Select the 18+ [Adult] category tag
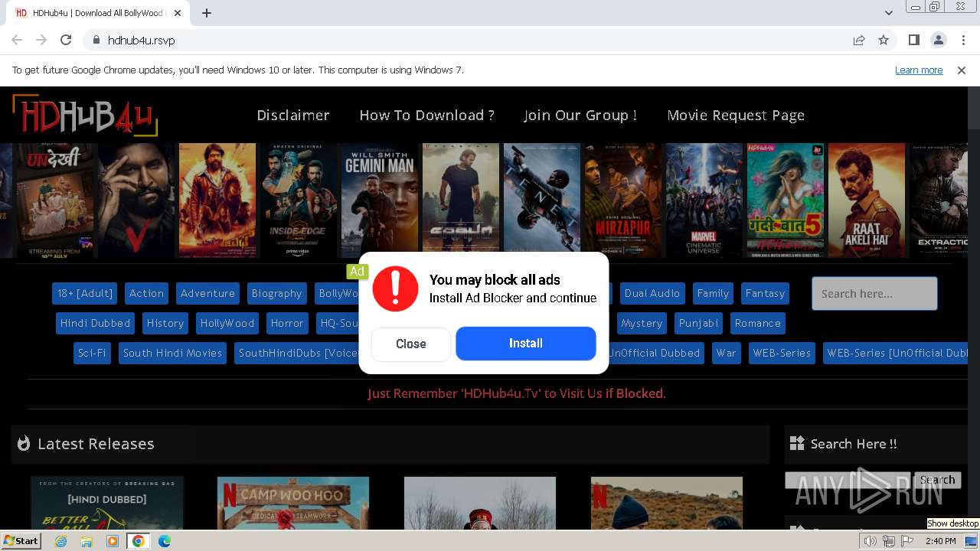The image size is (980, 551). pos(85,293)
